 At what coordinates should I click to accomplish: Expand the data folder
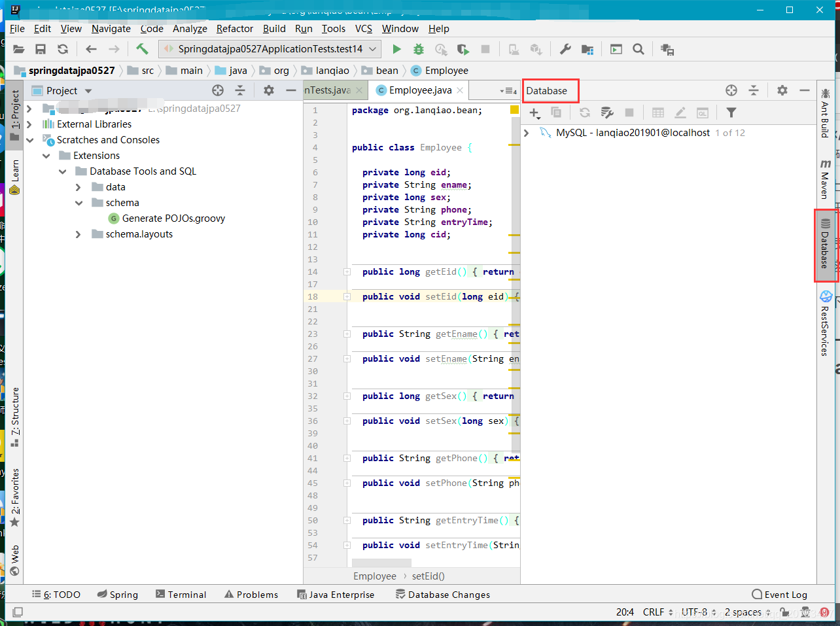click(79, 187)
